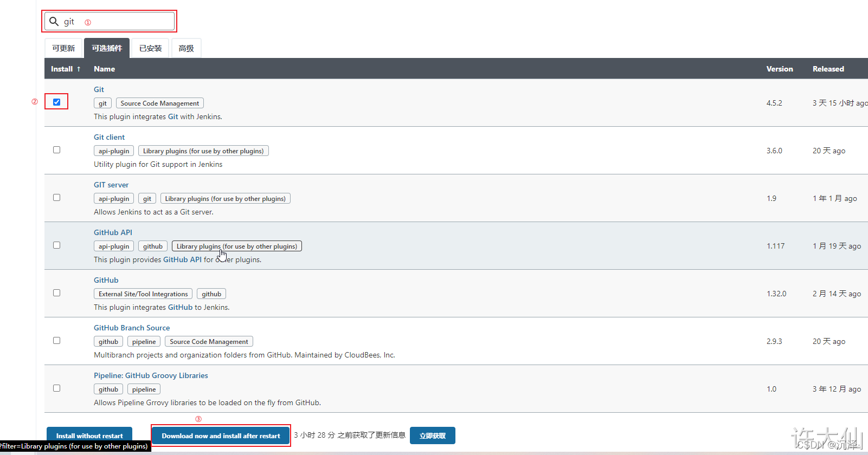Open the Git client plugin link
This screenshot has width=868, height=455.
click(x=109, y=137)
